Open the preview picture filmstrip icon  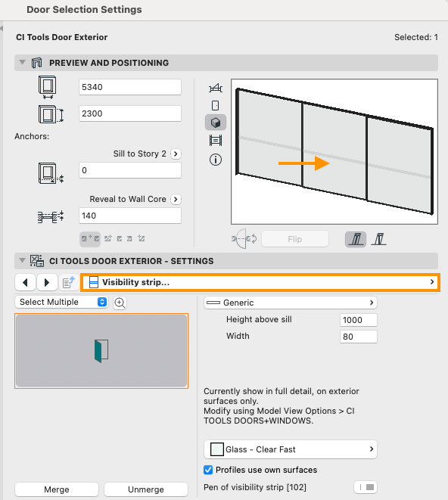tap(216, 140)
